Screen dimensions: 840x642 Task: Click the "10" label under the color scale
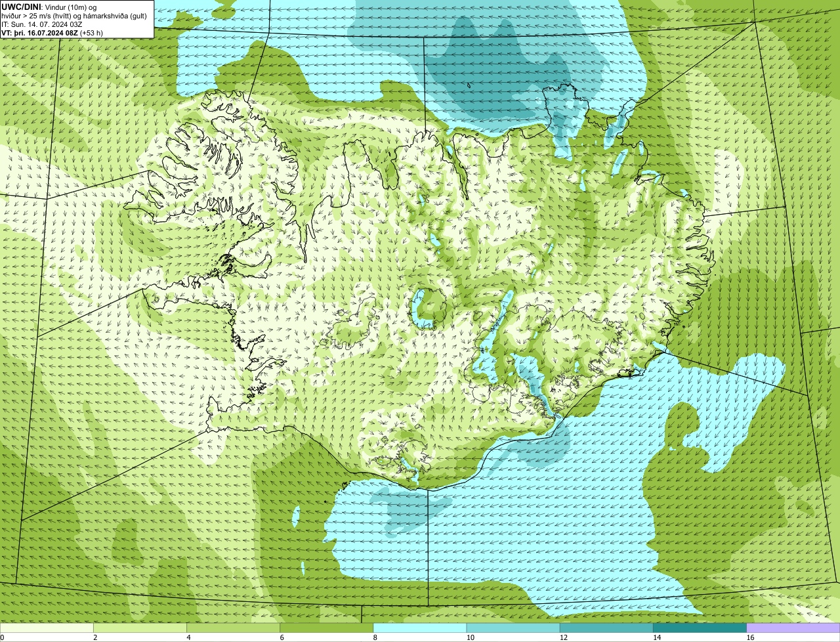click(470, 637)
